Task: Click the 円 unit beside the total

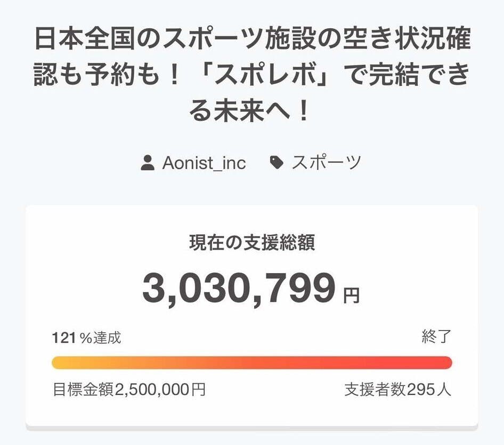Action: (351, 295)
